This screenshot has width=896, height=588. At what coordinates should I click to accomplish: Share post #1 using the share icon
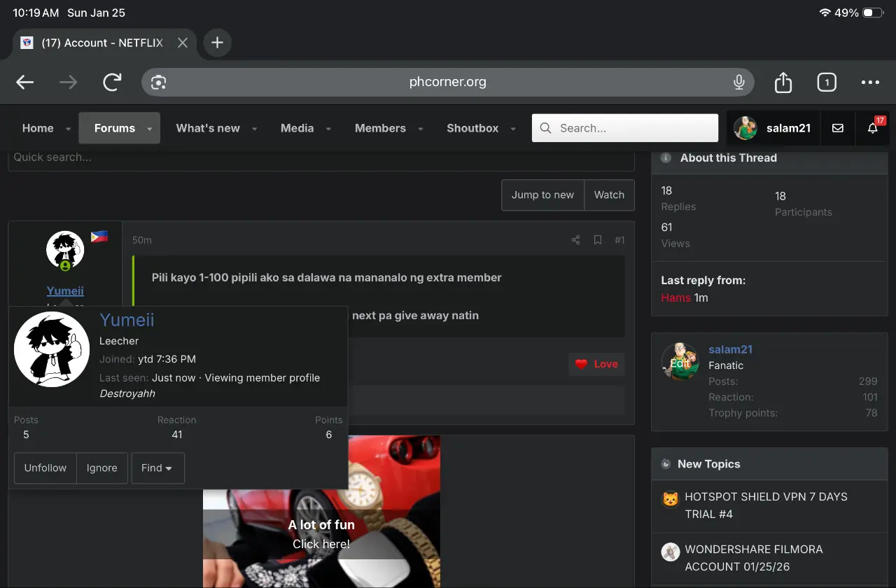(575, 240)
